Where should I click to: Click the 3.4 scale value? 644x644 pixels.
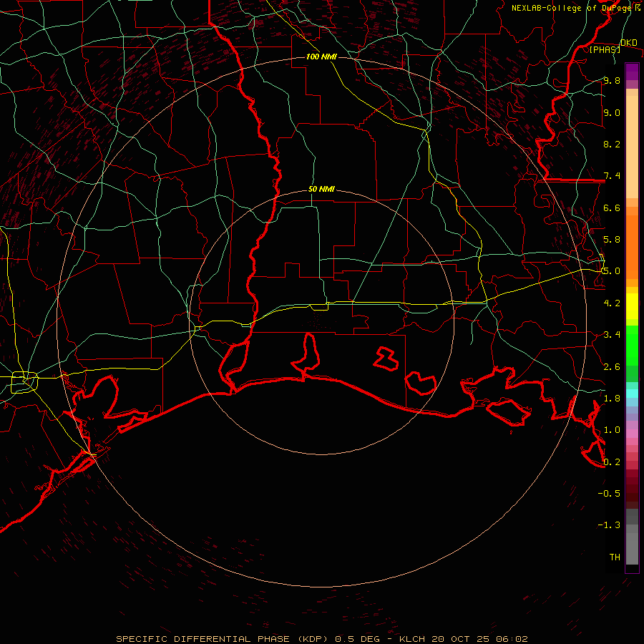click(x=612, y=335)
